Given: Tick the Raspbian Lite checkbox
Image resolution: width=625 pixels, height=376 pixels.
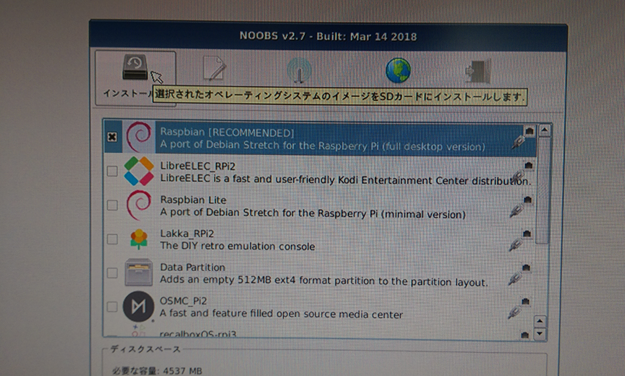Looking at the screenshot, I should tap(112, 205).
